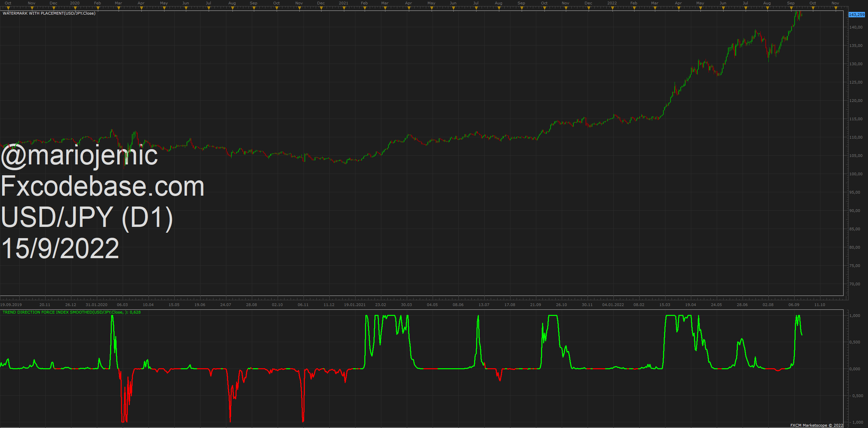This screenshot has width=868, height=428.
Task: Click the 2021 year marker on top timeline
Action: (x=343, y=3)
